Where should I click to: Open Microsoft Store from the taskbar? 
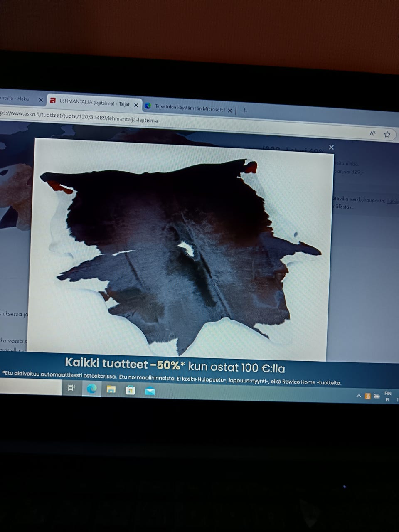[x=131, y=390]
